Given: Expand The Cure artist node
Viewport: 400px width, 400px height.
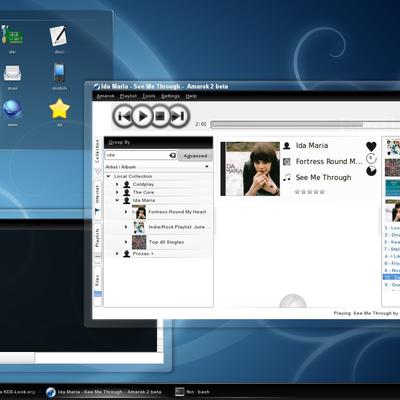Looking at the screenshot, I should click(x=117, y=192).
